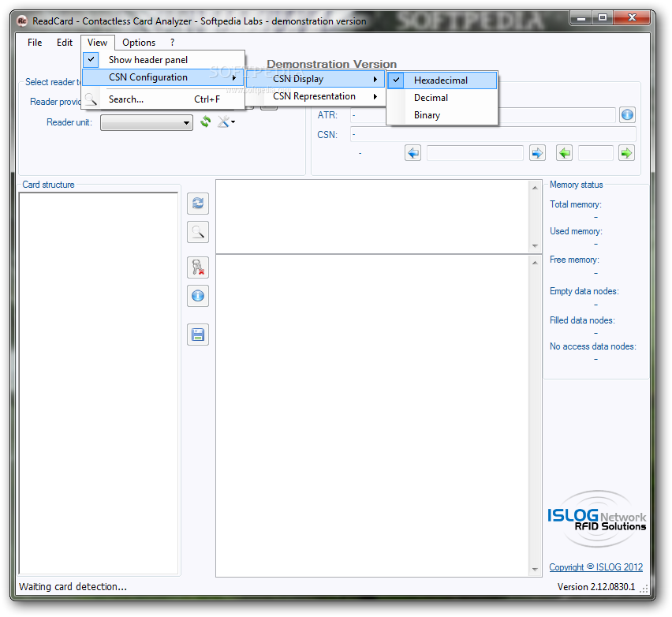Click the up arrow of upper pane scrollbar
672x617 pixels.
(535, 188)
